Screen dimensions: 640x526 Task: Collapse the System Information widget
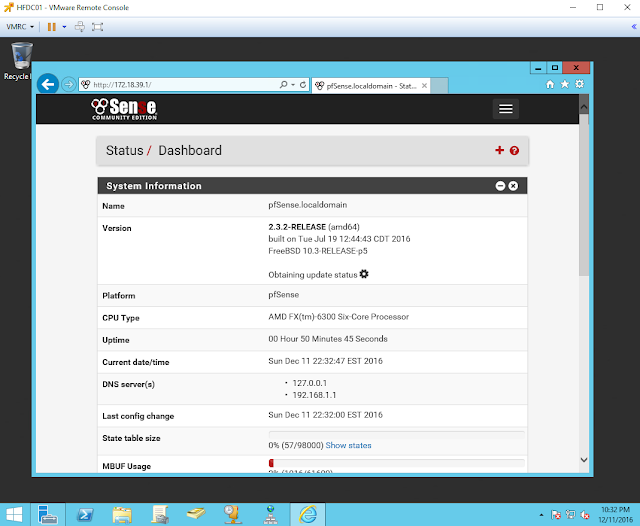(500, 186)
